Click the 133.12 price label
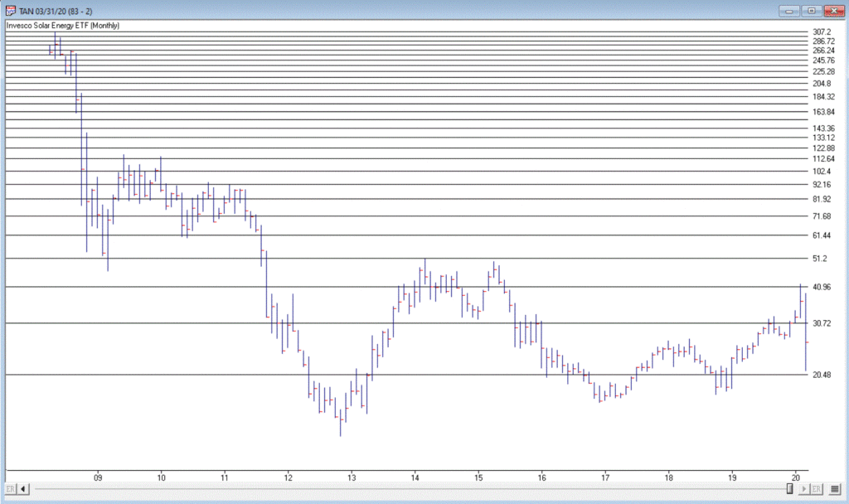Viewport: 849px width, 504px height. (823, 138)
